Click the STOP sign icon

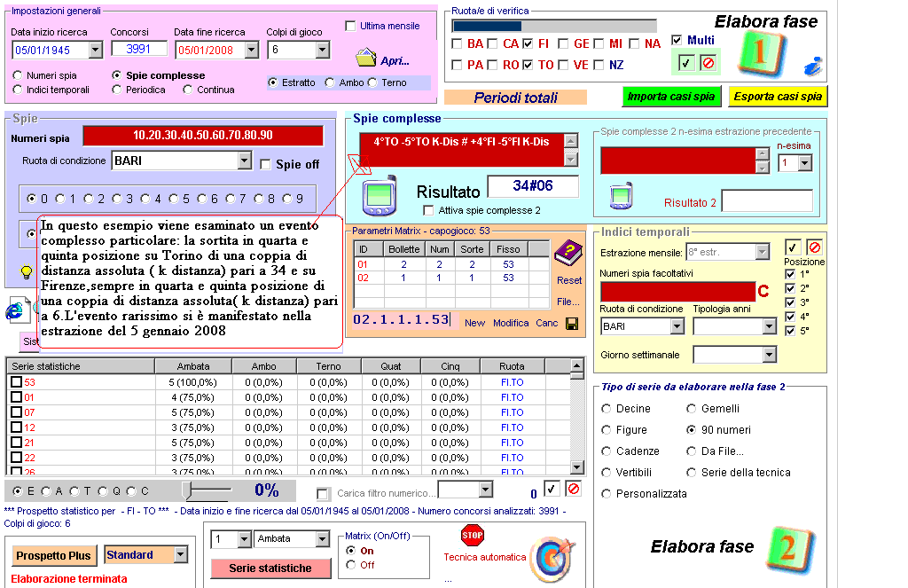pos(473,536)
